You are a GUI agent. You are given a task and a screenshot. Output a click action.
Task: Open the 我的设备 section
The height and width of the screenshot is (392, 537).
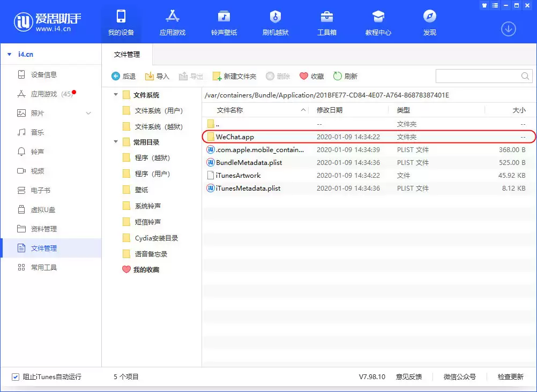121,22
